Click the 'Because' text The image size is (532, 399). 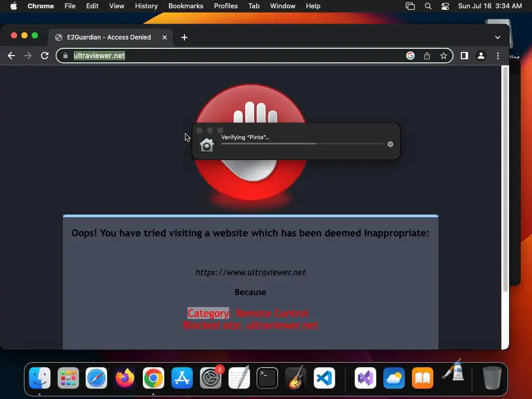click(x=250, y=292)
